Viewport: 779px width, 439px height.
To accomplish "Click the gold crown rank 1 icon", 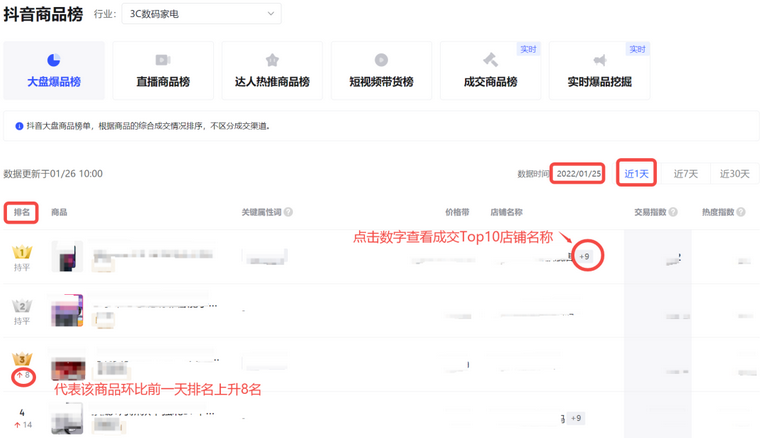I will click(22, 252).
